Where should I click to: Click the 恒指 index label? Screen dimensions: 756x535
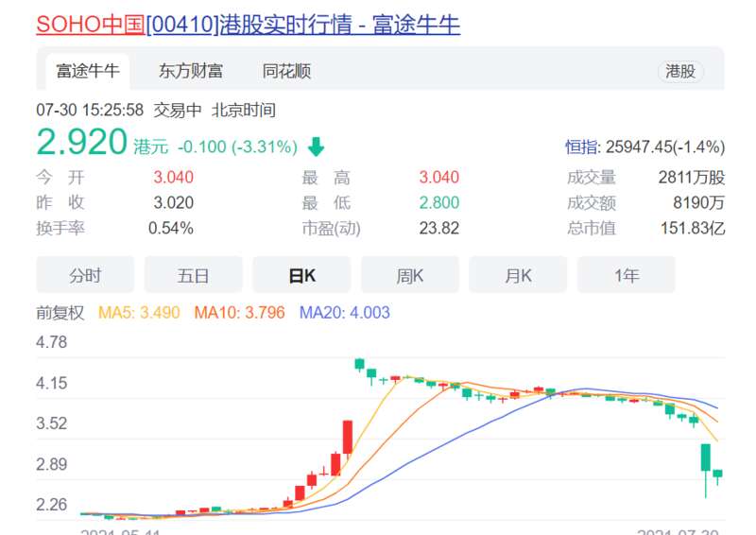(x=581, y=147)
